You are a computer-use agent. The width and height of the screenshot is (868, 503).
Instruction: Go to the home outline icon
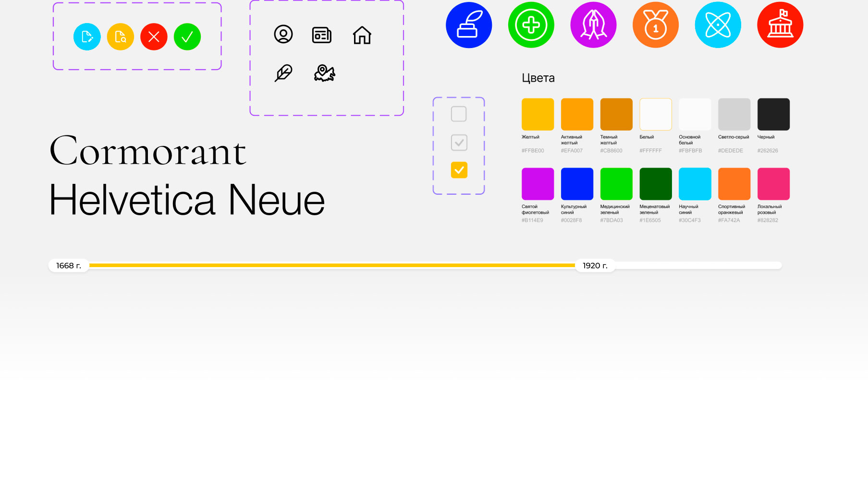tap(362, 35)
